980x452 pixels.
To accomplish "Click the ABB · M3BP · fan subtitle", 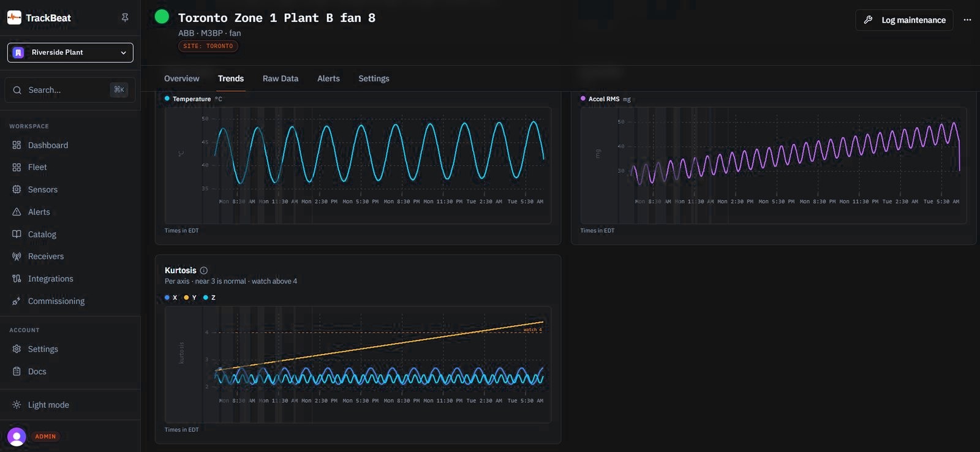I will pyautogui.click(x=209, y=33).
